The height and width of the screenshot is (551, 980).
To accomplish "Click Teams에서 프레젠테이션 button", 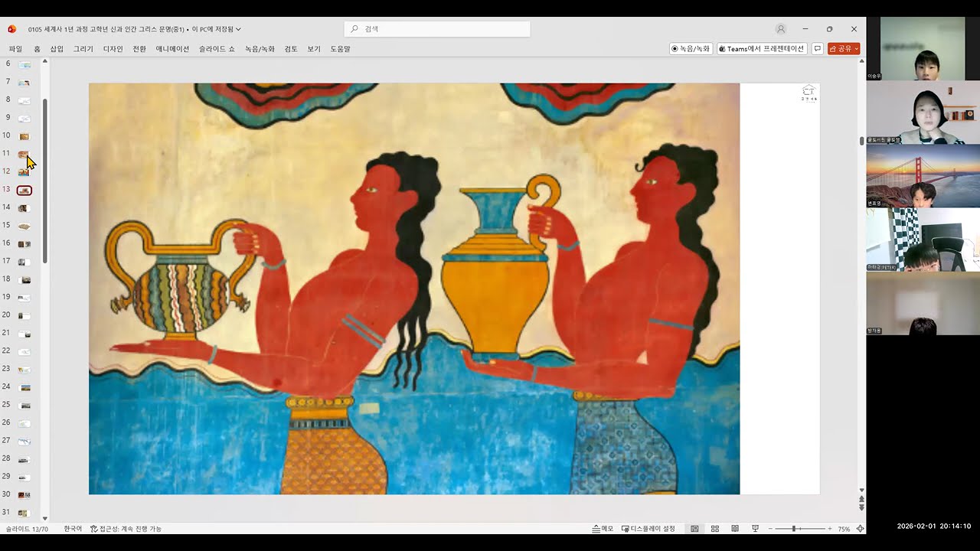I will click(762, 48).
